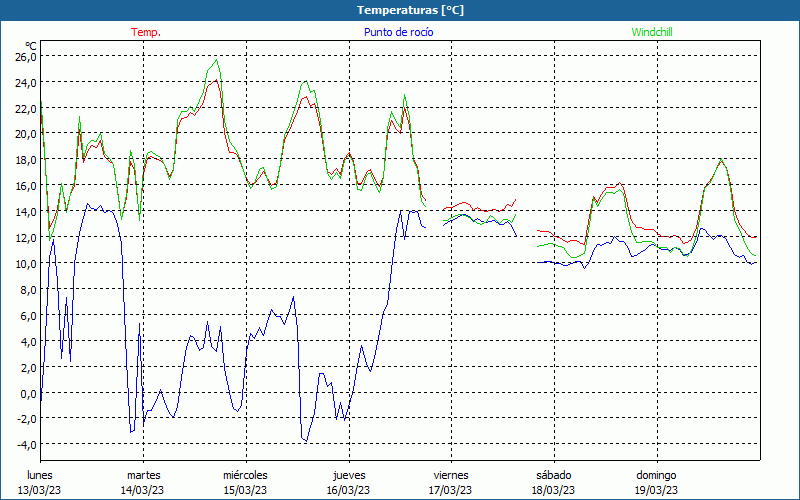Click the 2,0 y-axis value
Viewport: 800px width, 500px height.
coord(28,367)
